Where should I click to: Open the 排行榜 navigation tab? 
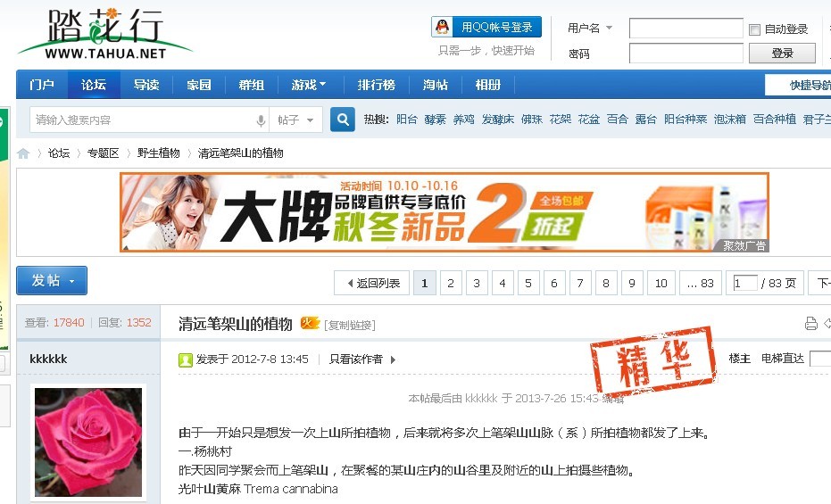[376, 86]
